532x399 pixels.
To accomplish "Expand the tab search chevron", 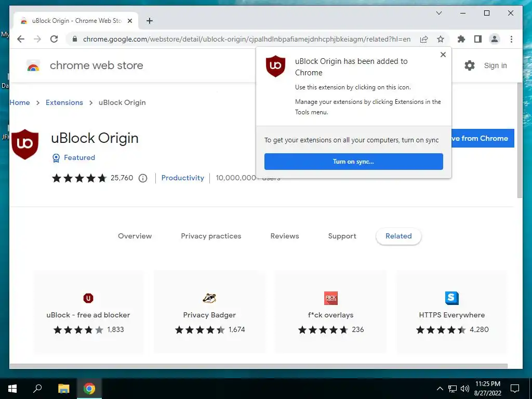I will point(439,13).
